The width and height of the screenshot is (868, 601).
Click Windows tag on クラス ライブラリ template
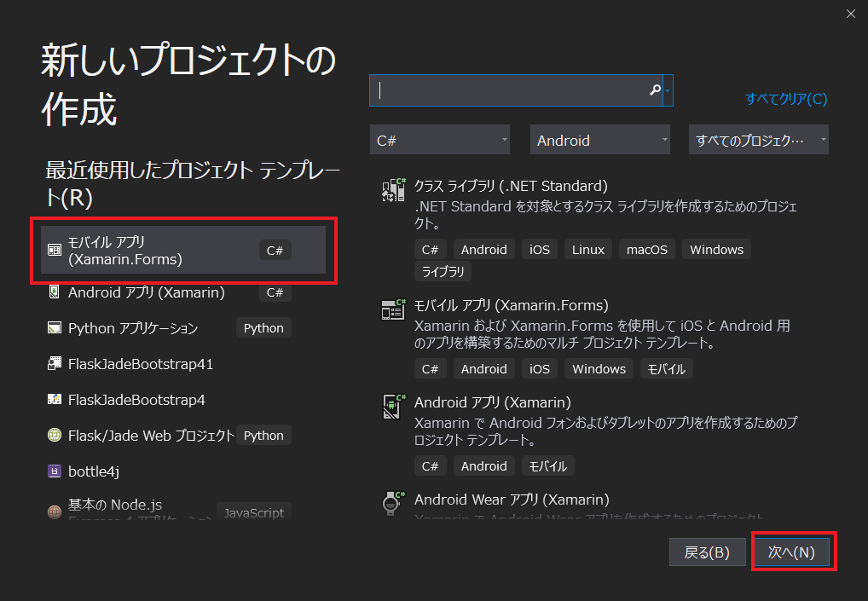click(x=716, y=250)
